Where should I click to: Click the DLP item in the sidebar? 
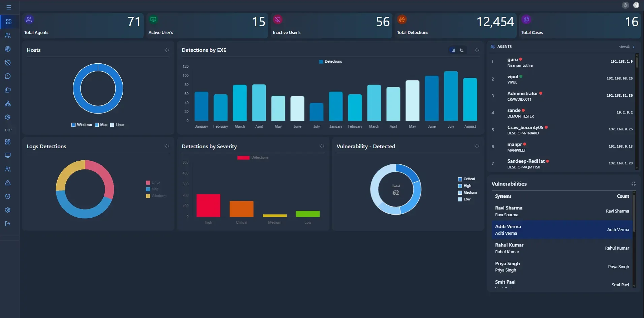(x=8, y=130)
